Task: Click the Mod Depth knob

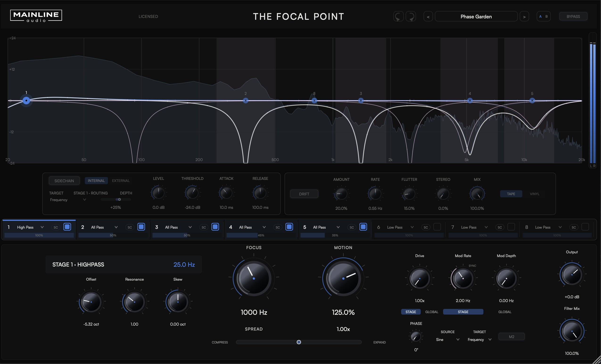Action: pyautogui.click(x=506, y=278)
